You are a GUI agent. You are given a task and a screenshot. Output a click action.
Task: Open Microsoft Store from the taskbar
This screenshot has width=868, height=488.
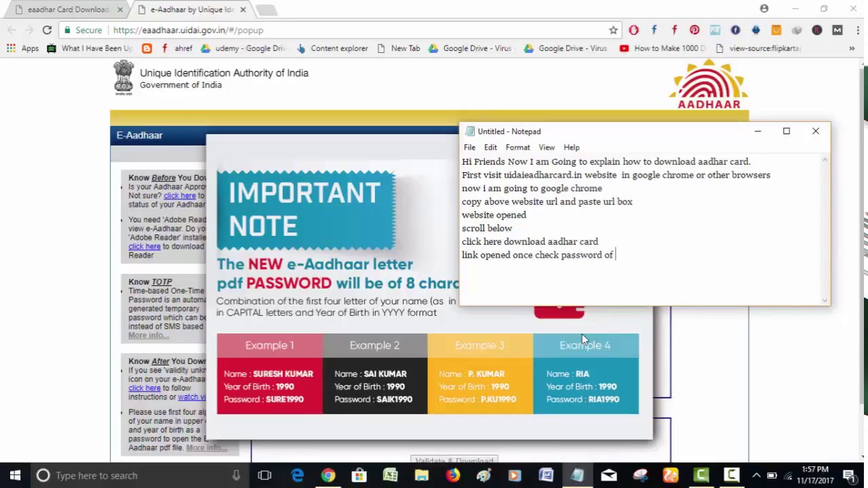(359, 475)
